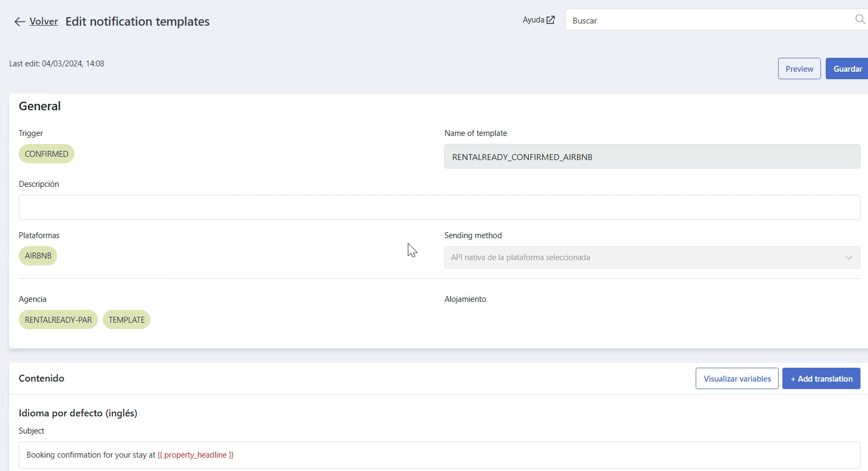Select the TEMPLATE agency tag
The width and height of the screenshot is (868, 471).
[x=126, y=320]
